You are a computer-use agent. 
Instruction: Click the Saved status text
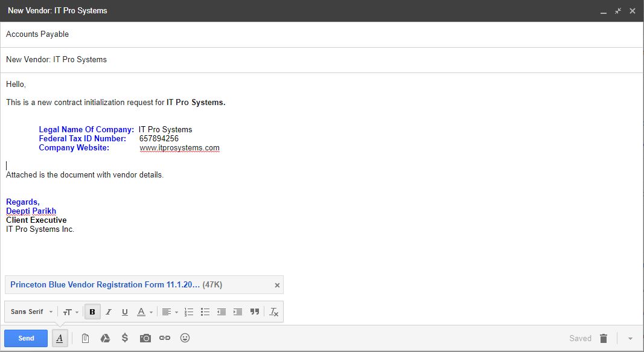(581, 339)
